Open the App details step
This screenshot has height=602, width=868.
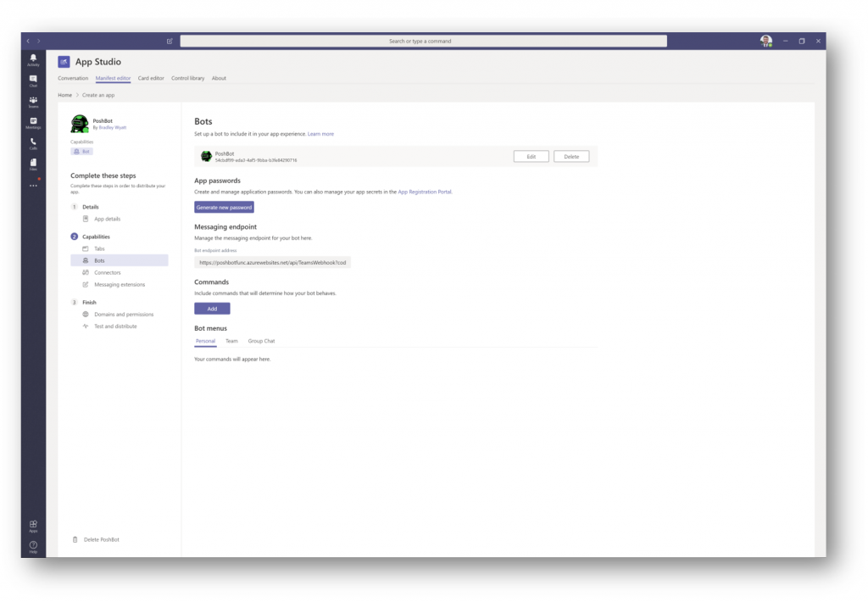pos(107,219)
